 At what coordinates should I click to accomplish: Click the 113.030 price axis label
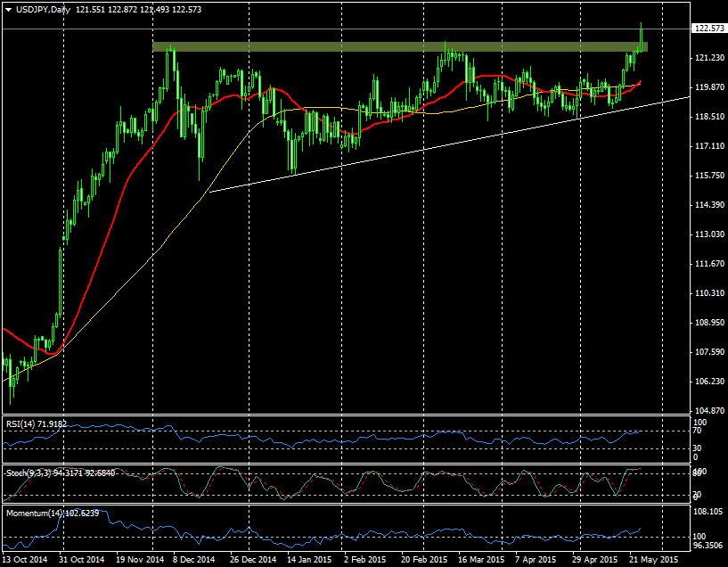[708, 234]
